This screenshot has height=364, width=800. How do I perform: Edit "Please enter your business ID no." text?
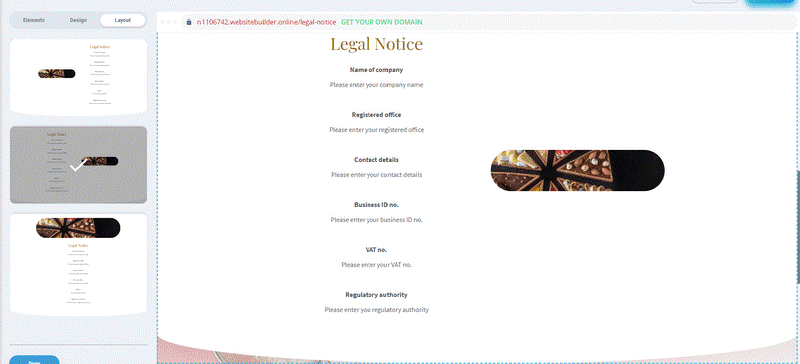(x=377, y=220)
